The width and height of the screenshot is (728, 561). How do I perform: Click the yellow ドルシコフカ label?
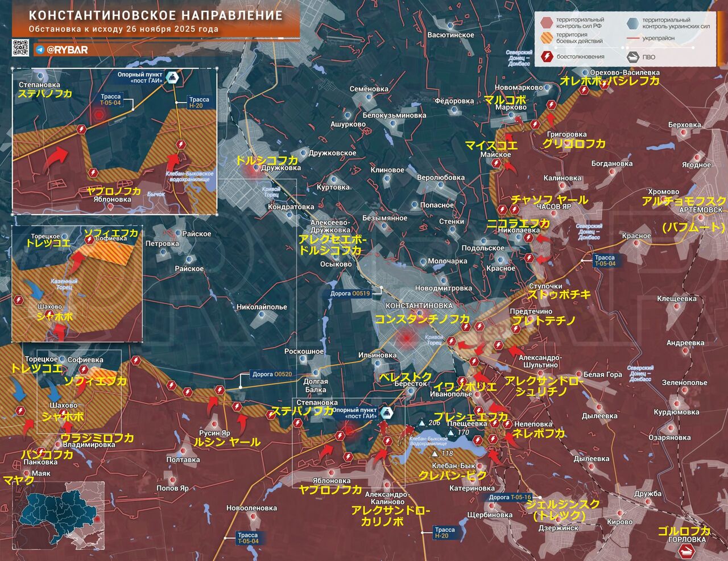(267, 160)
